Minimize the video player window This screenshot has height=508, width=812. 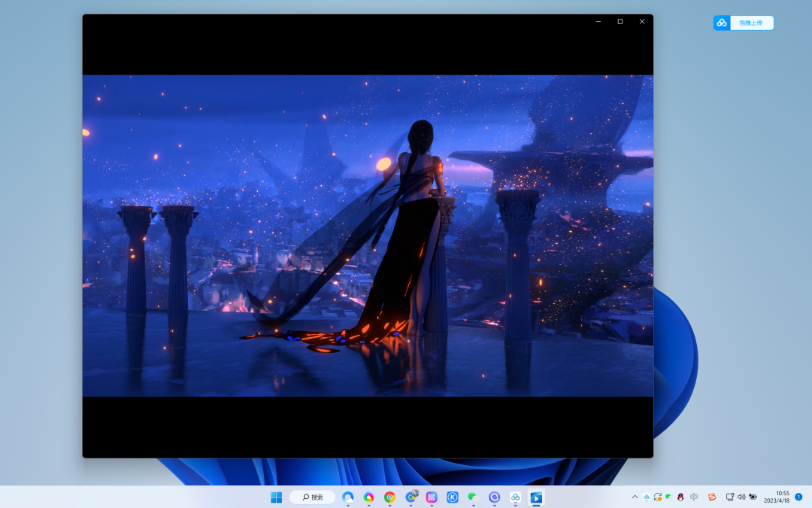click(x=598, y=21)
